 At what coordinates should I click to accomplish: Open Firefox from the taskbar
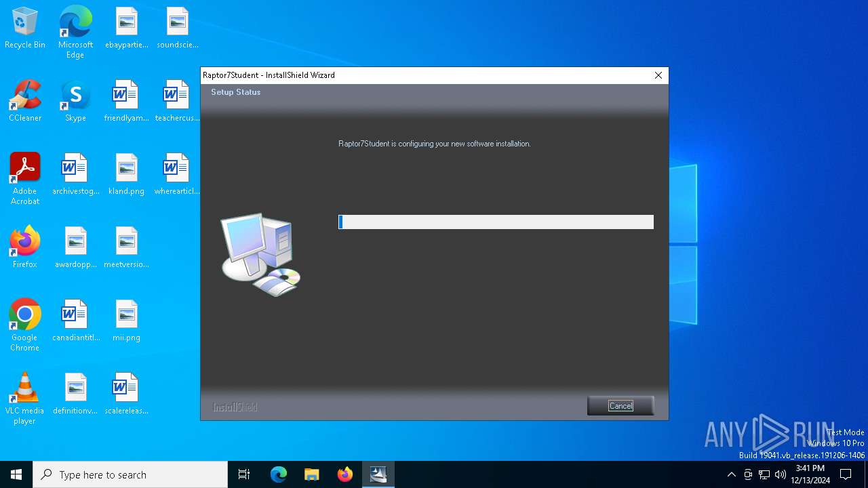point(345,474)
